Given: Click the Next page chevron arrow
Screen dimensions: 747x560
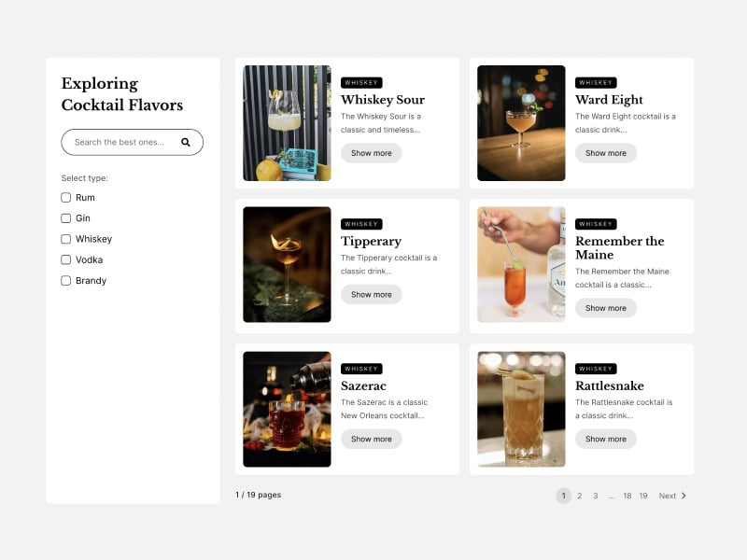Looking at the screenshot, I should coord(684,496).
